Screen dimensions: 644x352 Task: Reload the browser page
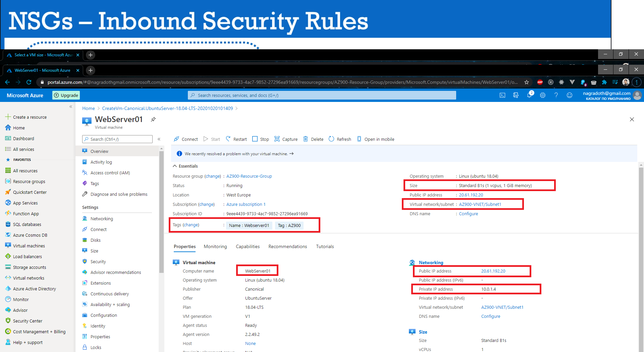point(29,82)
